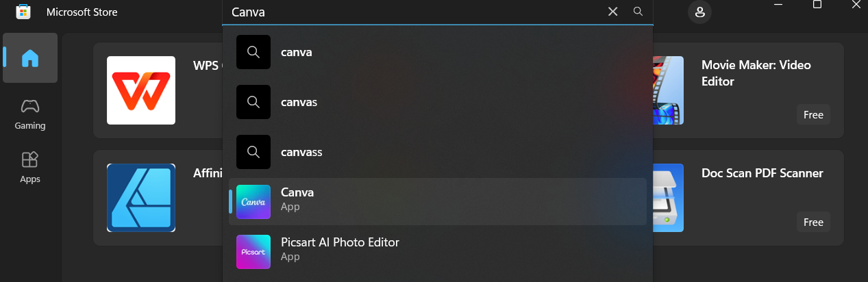Viewport: 868px width, 282px height.
Task: Open the Home sidebar icon
Action: [x=30, y=58]
